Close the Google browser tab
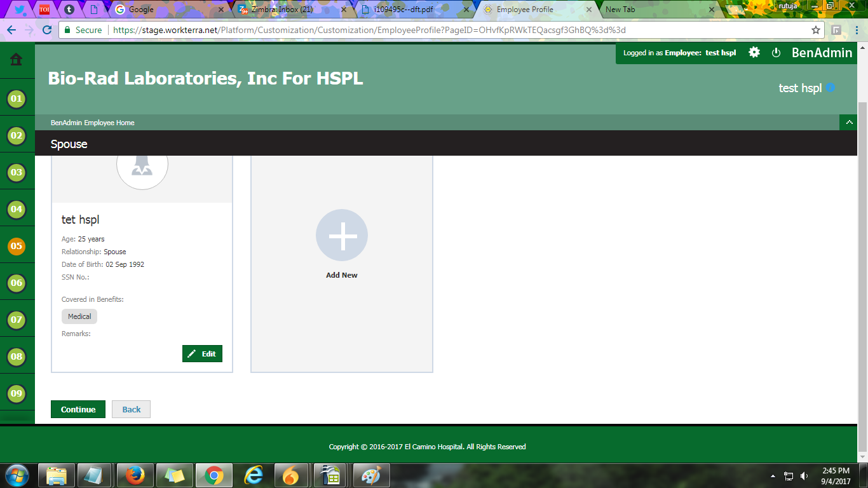Image resolution: width=868 pixels, height=488 pixels. pyautogui.click(x=220, y=10)
